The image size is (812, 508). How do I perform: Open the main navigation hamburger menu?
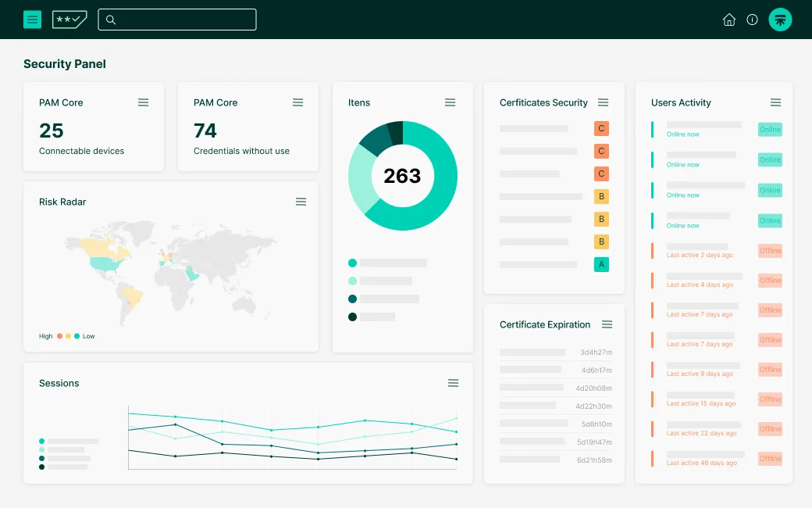tap(32, 20)
